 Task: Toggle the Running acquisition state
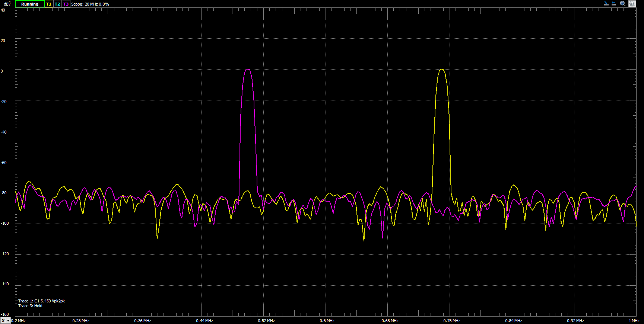click(30, 4)
